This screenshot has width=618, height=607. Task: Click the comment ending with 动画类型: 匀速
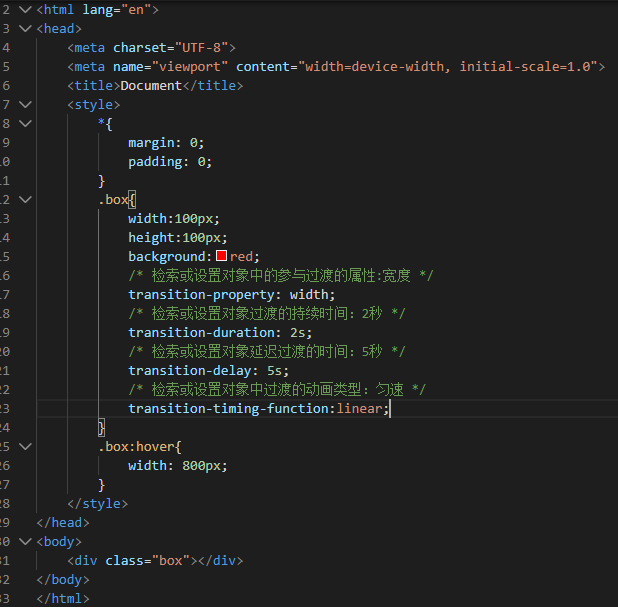277,389
